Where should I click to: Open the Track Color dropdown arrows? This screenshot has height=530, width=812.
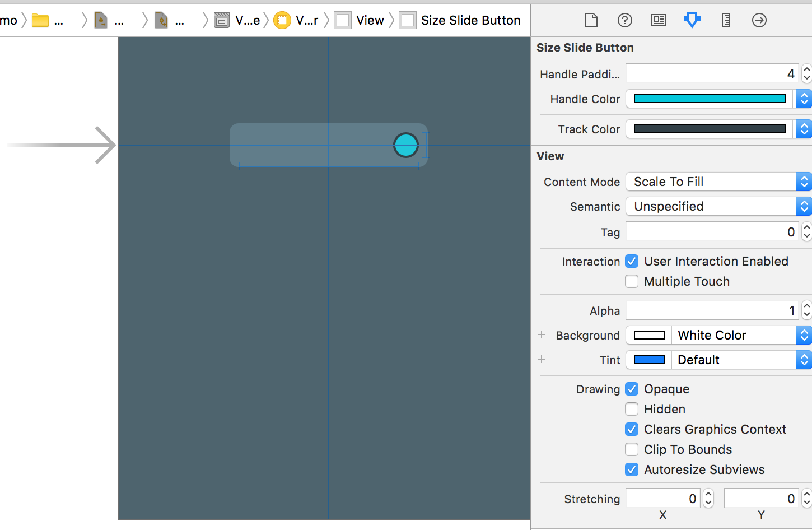804,129
